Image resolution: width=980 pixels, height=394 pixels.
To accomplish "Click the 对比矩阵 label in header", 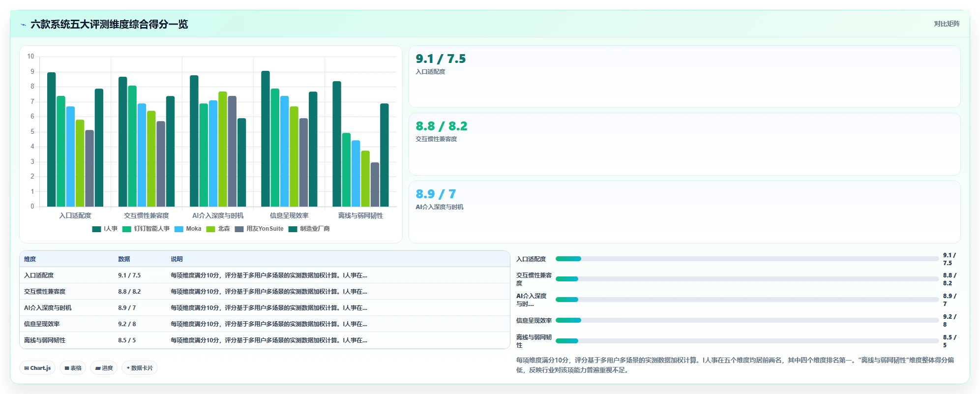I will 947,24.
